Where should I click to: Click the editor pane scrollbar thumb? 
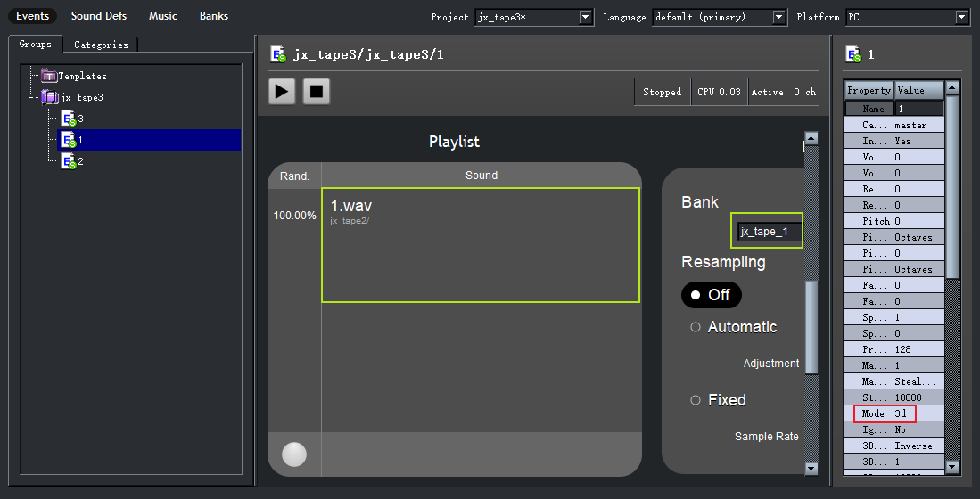click(811, 326)
